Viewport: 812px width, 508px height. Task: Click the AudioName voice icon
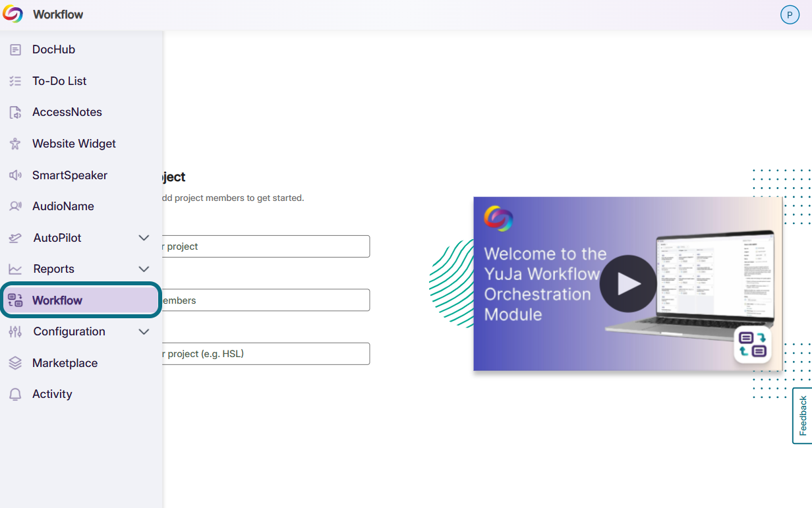pyautogui.click(x=15, y=206)
